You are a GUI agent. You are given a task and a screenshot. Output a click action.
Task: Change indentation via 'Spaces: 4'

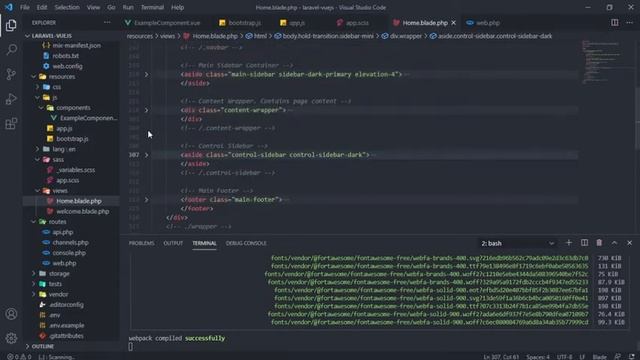click(x=538, y=357)
